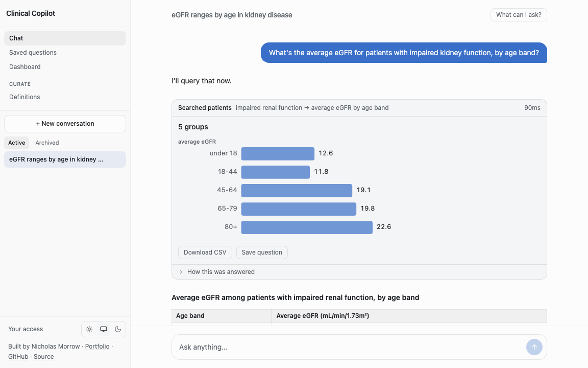Viewport: 588px width, 368px height.
Task: Open the Chat section in sidebar
Action: pos(65,38)
